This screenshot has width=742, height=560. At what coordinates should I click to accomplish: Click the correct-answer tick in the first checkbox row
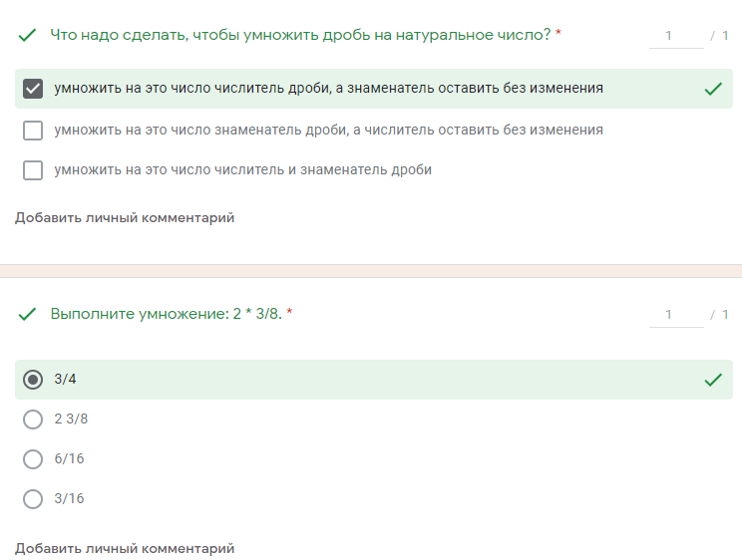pyautogui.click(x=712, y=89)
